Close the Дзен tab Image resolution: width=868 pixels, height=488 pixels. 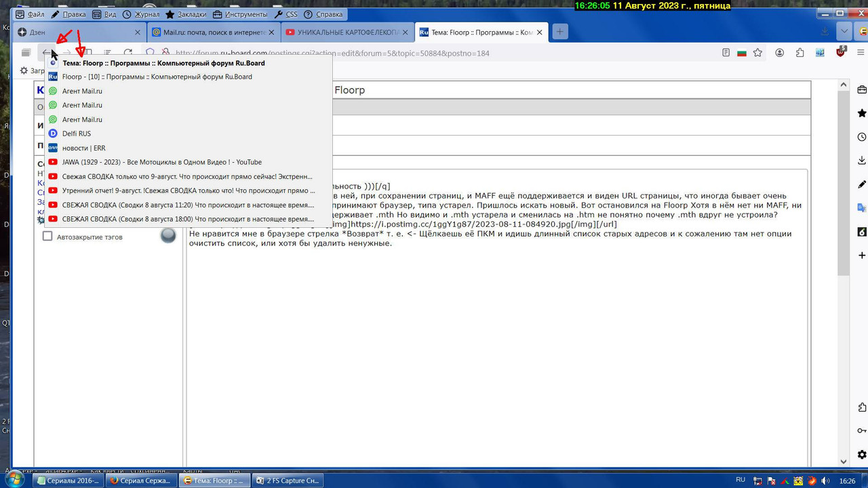pos(138,32)
